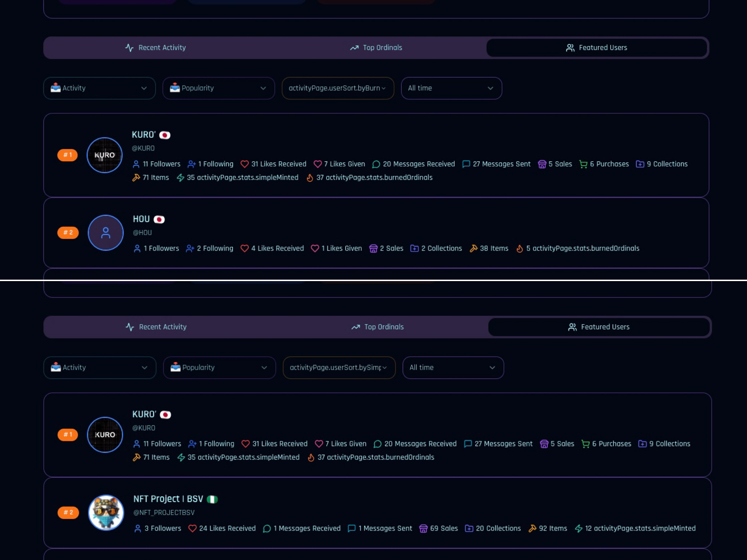
Task: Click NFT Project's '69 Sales' stat text
Action: pyautogui.click(x=444, y=528)
